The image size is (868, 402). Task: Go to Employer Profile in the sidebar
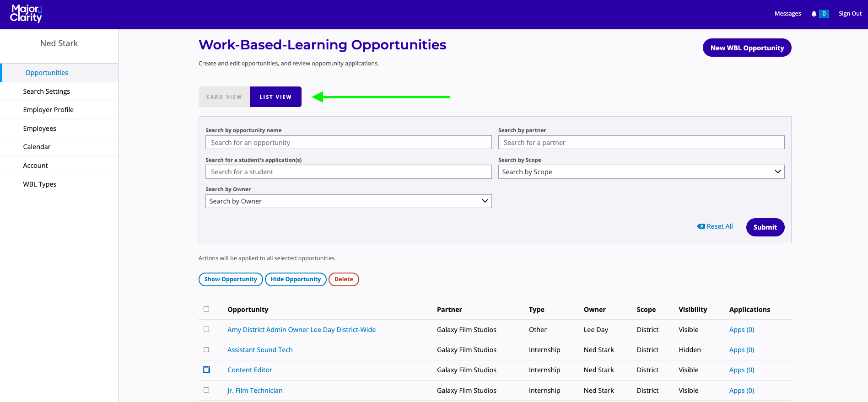[x=48, y=110]
